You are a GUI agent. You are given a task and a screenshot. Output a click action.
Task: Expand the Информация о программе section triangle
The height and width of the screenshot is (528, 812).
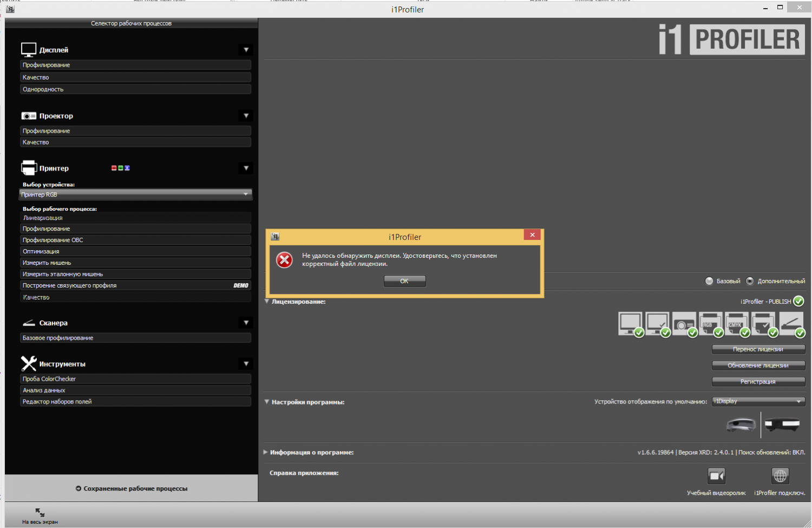point(266,452)
